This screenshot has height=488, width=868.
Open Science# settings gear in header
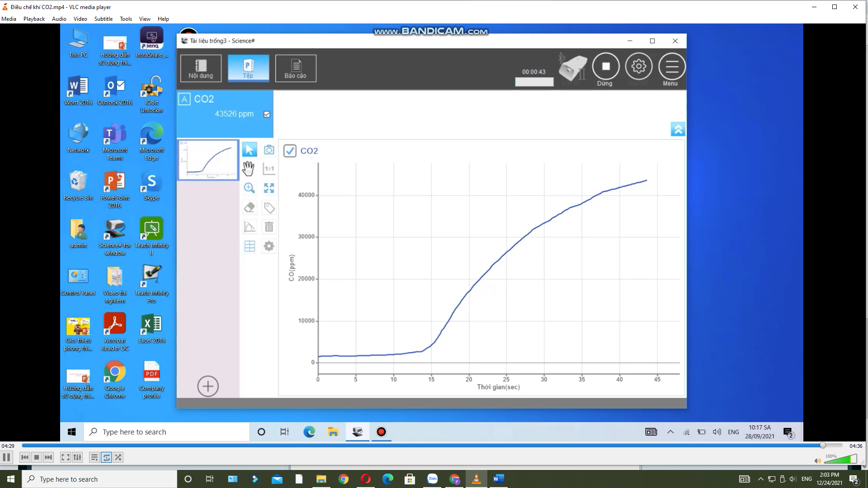638,66
